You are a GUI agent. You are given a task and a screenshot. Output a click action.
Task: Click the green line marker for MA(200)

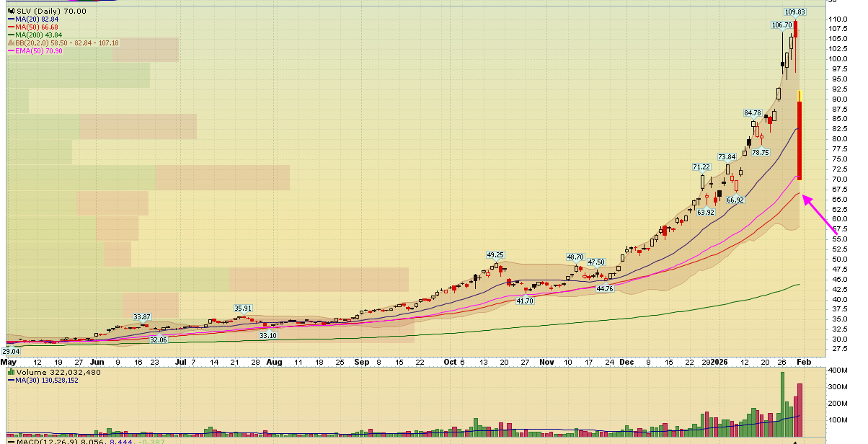tap(10, 35)
